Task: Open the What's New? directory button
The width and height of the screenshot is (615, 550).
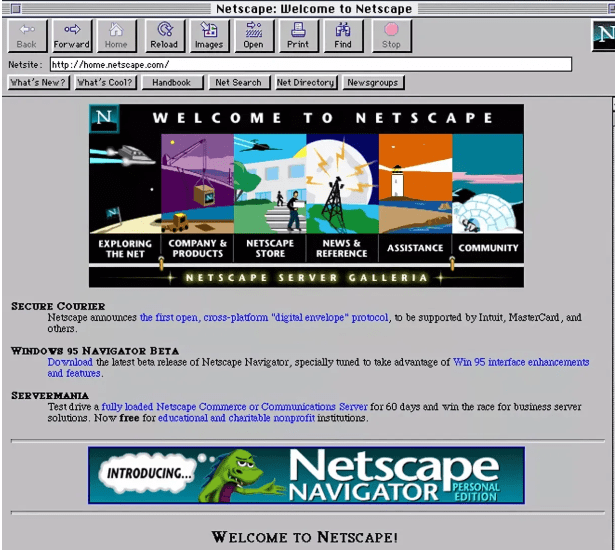Action: [39, 83]
